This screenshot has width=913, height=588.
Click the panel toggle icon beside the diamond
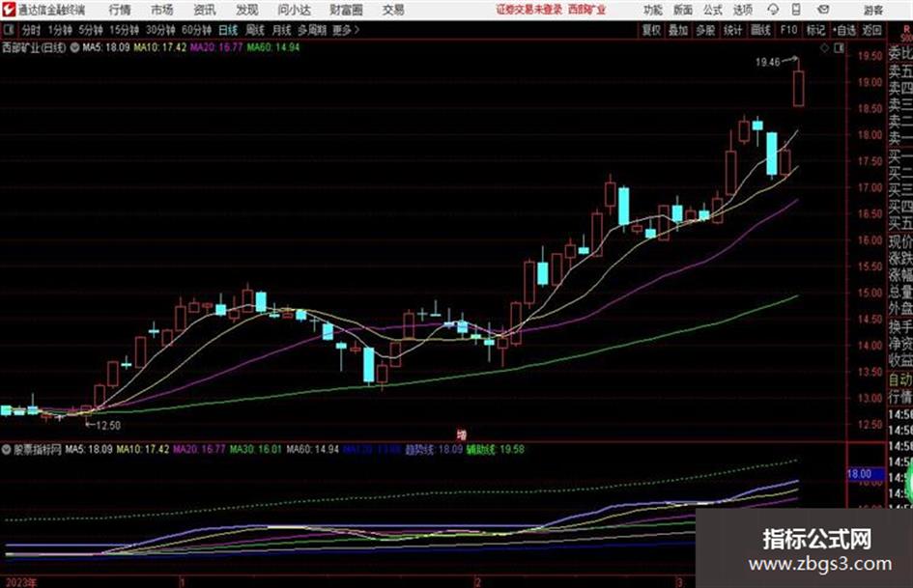[x=839, y=48]
